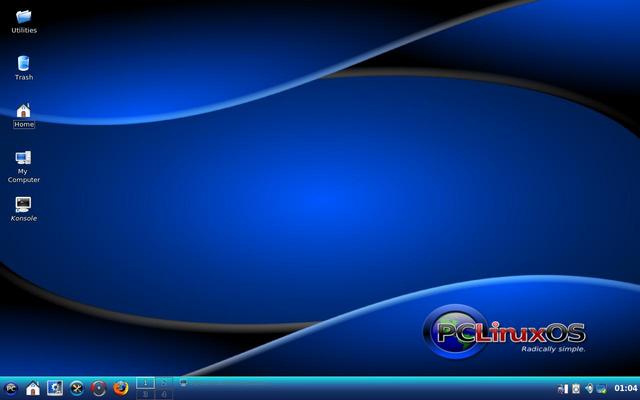Open the PC menu launcher on taskbar
This screenshot has width=640, height=400.
pyautogui.click(x=11, y=388)
